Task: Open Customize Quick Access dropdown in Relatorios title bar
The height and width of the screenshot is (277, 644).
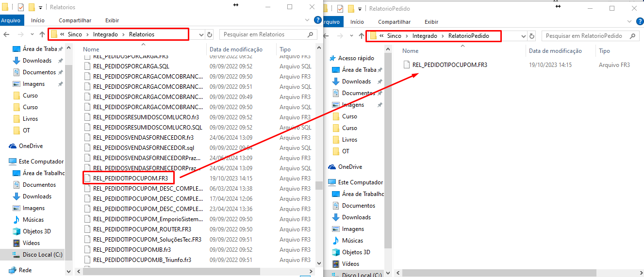Action: point(40,7)
